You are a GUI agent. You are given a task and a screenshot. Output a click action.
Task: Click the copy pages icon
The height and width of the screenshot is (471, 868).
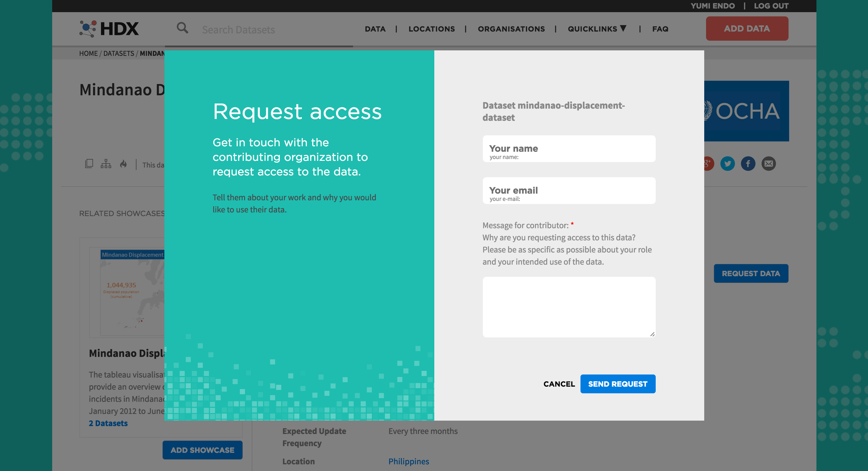89,164
